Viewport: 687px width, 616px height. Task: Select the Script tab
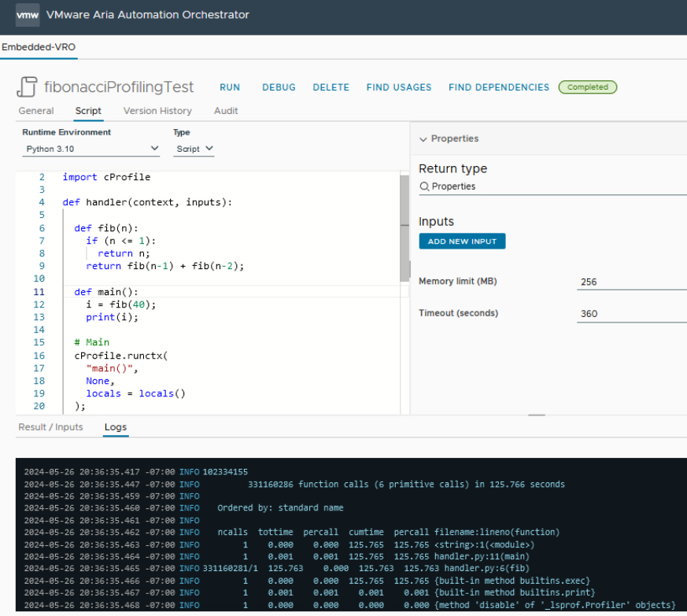(88, 111)
